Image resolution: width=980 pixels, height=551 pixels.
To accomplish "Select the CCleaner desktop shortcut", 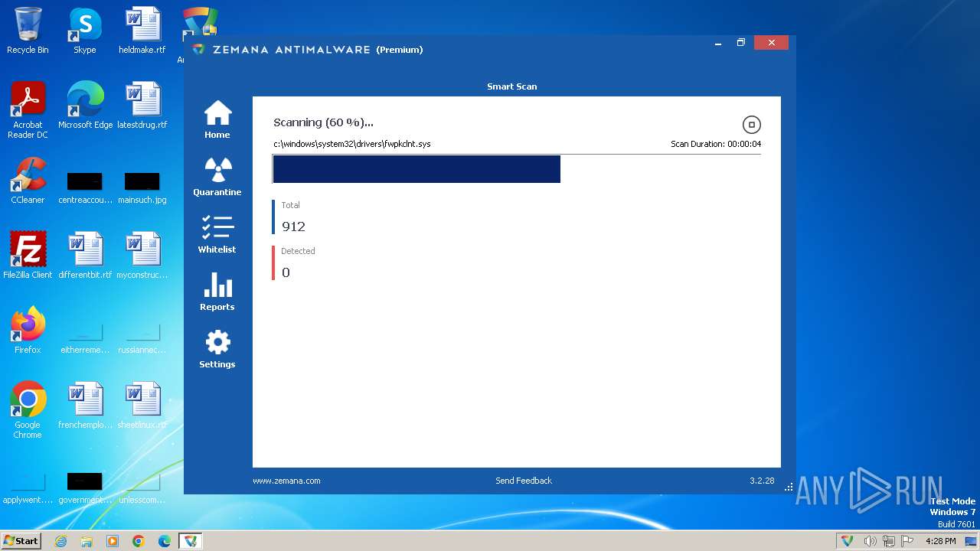I will 28,181.
